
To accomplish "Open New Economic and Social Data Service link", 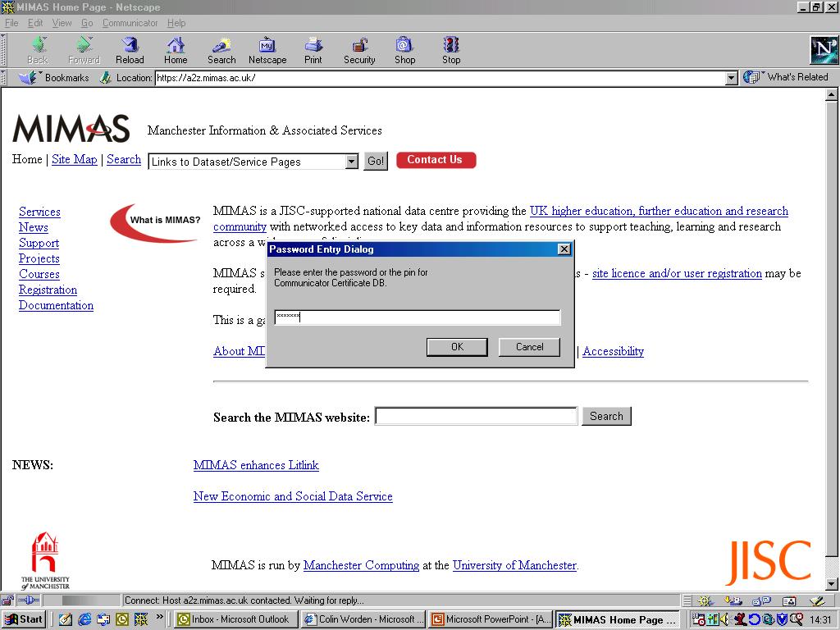I will (x=293, y=496).
